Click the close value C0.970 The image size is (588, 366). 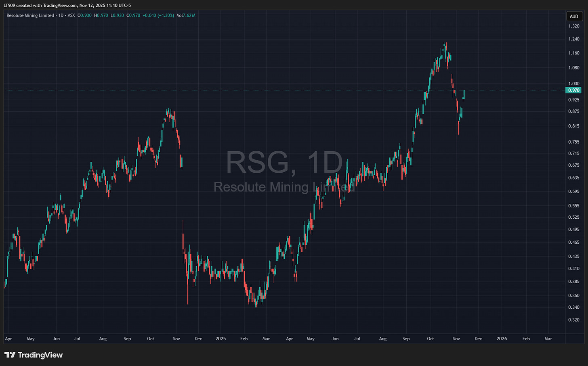(x=133, y=15)
